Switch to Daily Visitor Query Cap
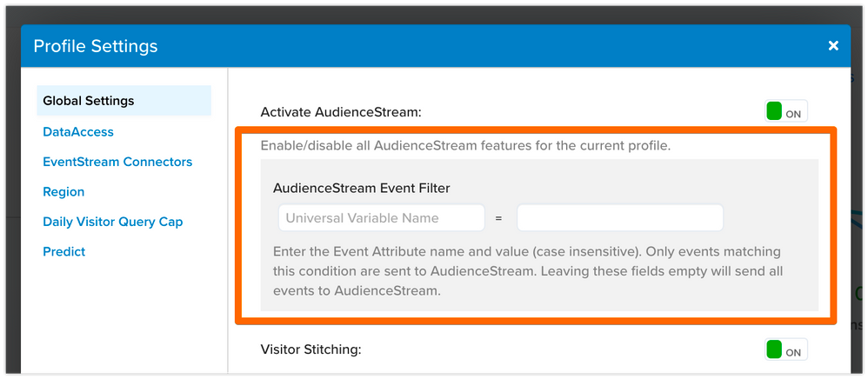868x379 pixels. point(113,222)
